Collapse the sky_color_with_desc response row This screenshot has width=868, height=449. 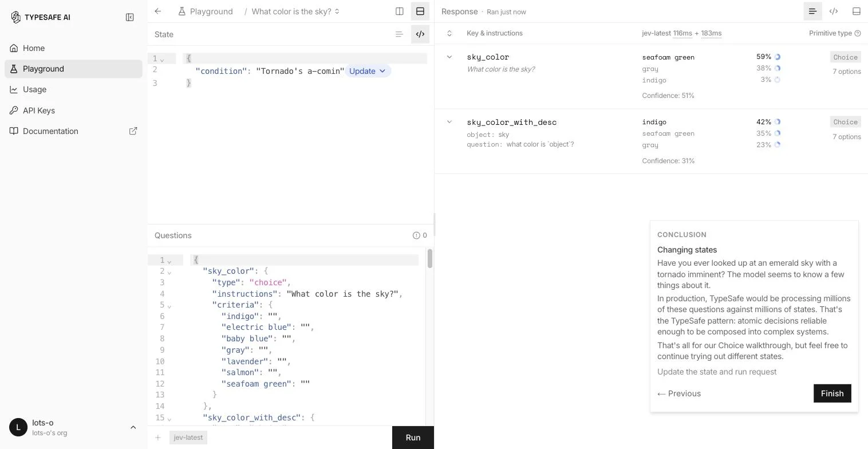tap(449, 121)
